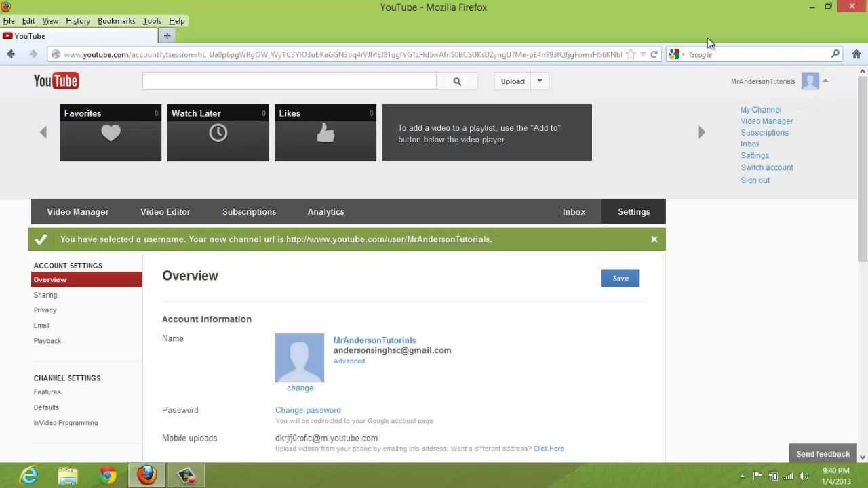868x488 pixels.
Task: Click the Sign out link
Action: pos(755,180)
